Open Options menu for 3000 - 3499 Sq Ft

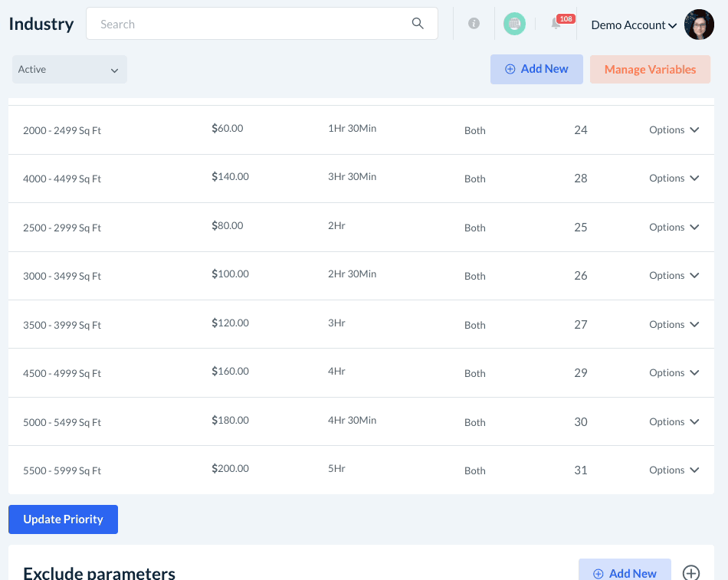(x=674, y=276)
